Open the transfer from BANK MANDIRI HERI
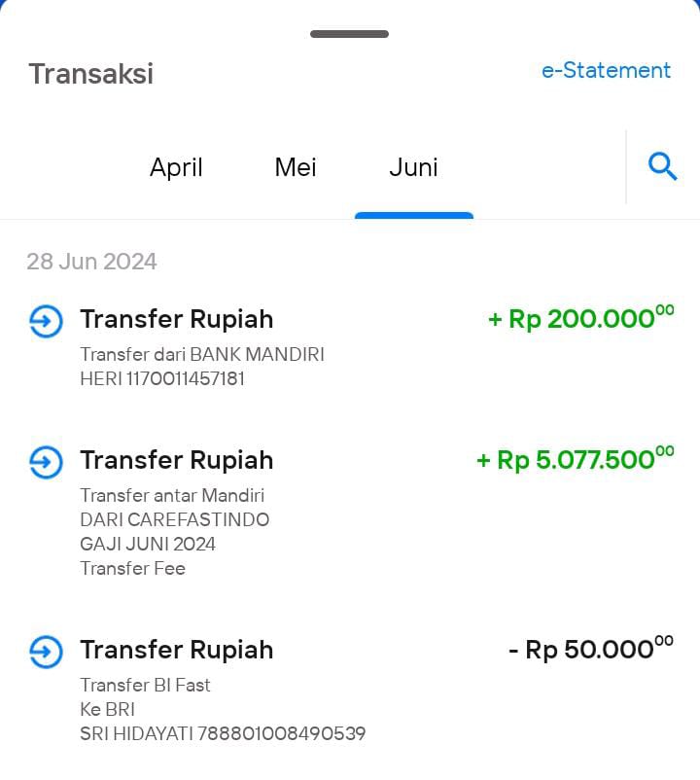Screen dimensions: 700x780 tap(351, 346)
